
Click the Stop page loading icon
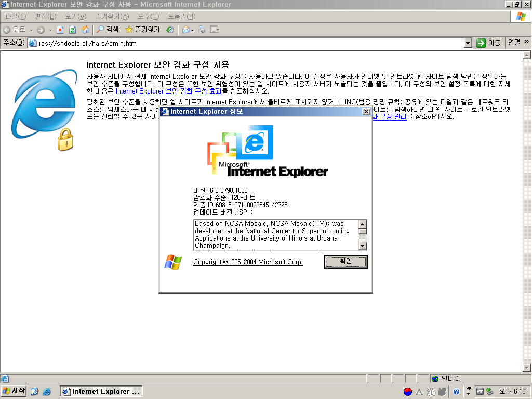tap(60, 30)
